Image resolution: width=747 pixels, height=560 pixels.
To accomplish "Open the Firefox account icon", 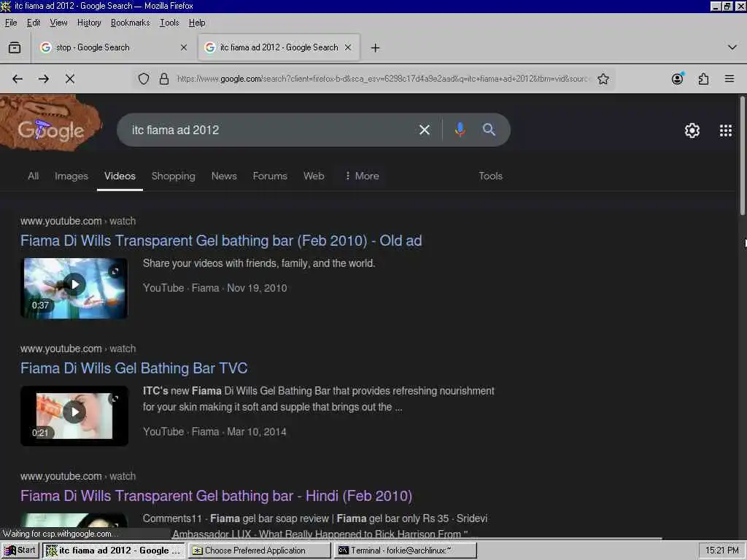I will pos(678,79).
